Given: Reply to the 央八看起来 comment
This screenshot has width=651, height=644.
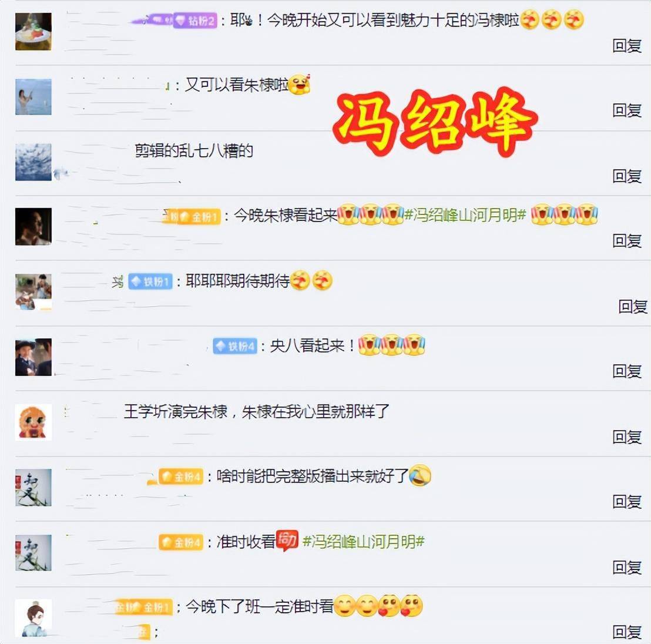Looking at the screenshot, I should click(627, 371).
